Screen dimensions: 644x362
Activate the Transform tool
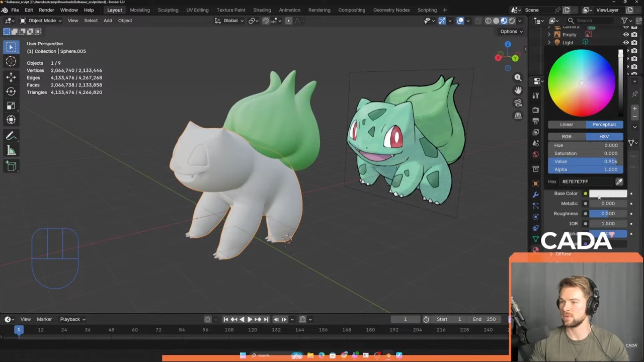(x=11, y=120)
